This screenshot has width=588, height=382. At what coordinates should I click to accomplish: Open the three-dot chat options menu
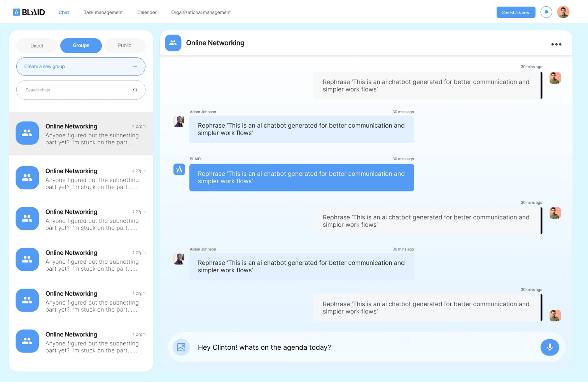coord(556,44)
